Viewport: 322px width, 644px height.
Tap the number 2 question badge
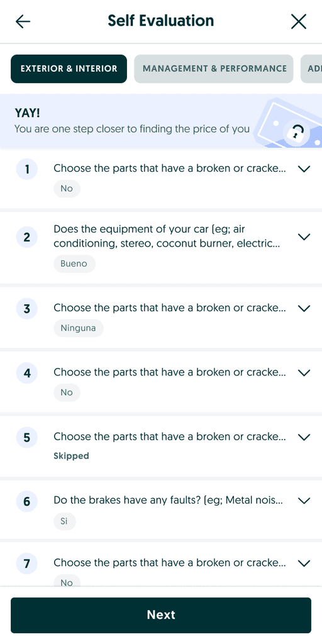(x=26, y=237)
